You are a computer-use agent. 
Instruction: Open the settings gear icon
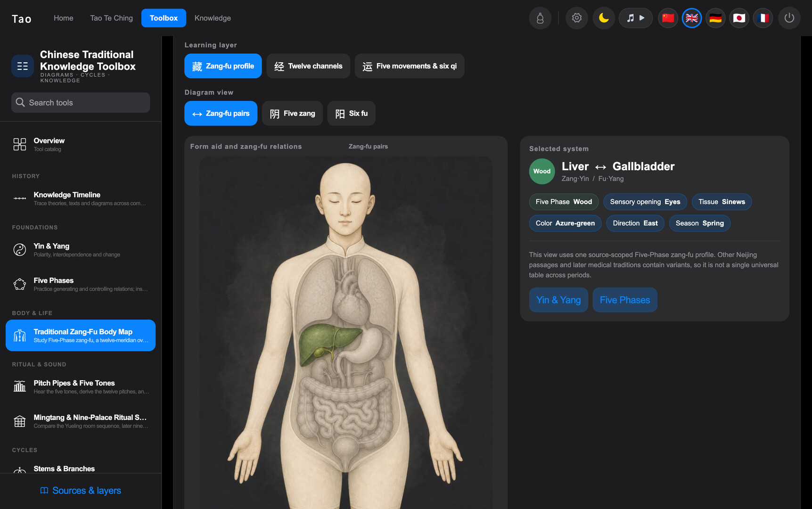[x=576, y=18]
